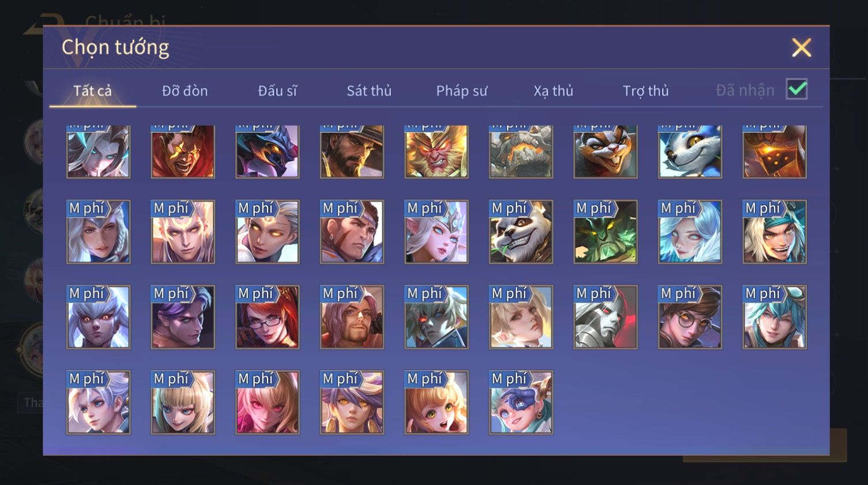
Task: Toggle the Đã nhận checkbox
Action: click(x=797, y=89)
